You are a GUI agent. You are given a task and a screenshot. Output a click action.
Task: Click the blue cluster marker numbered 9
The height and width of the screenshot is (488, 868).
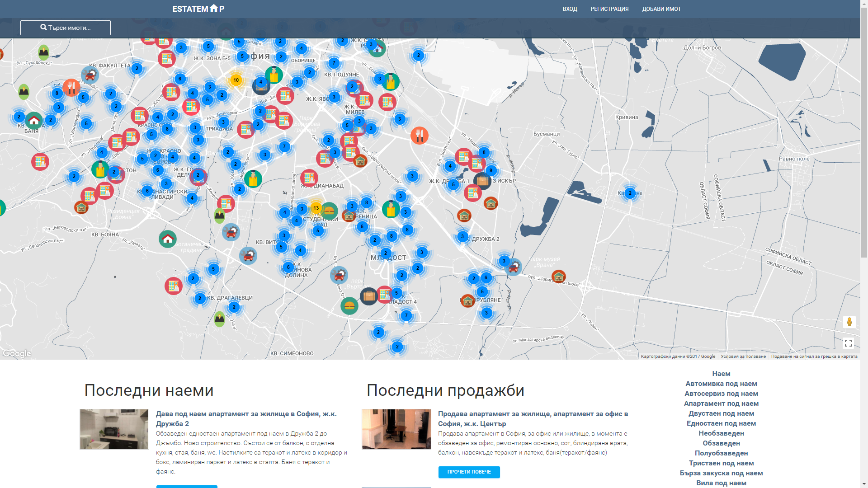pyautogui.click(x=491, y=170)
